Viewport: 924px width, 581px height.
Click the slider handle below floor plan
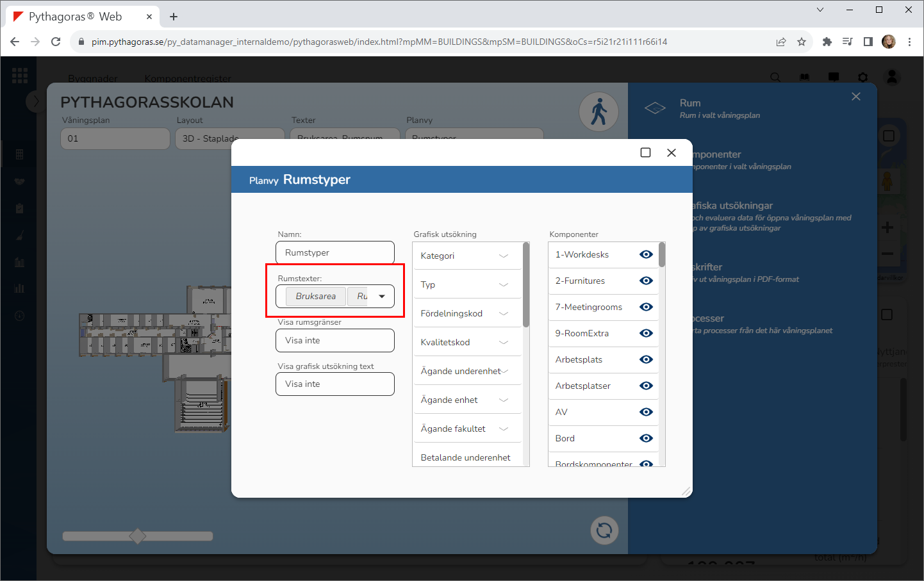coord(137,536)
